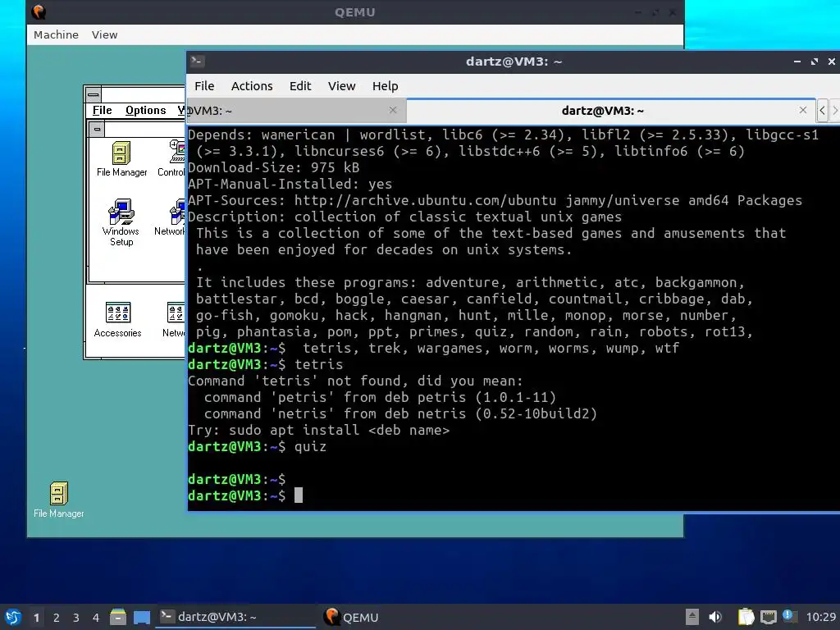Click the 'Description: collection of classic' line
The width and height of the screenshot is (840, 630).
click(x=404, y=217)
